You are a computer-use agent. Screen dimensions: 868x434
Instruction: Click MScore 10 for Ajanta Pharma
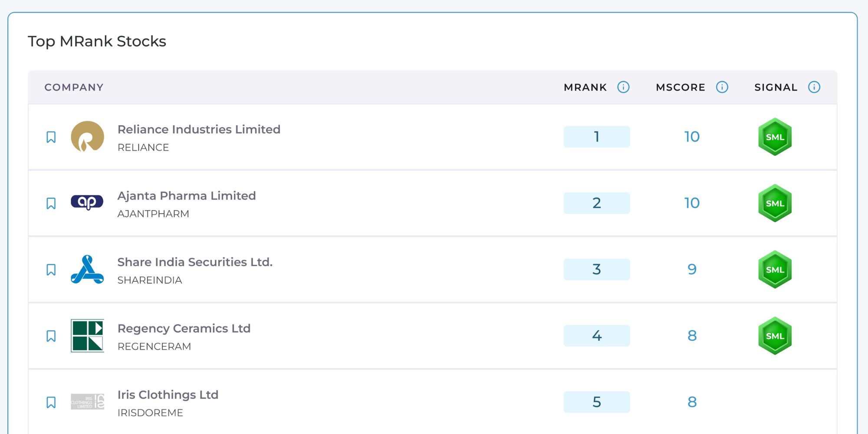coord(692,203)
